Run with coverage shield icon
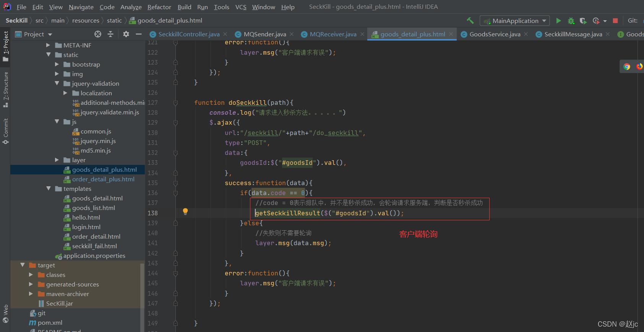 [583, 21]
